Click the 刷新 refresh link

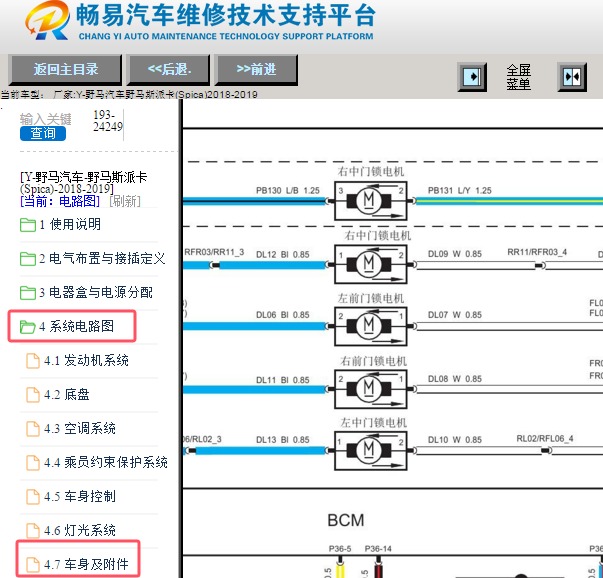[x=125, y=201]
